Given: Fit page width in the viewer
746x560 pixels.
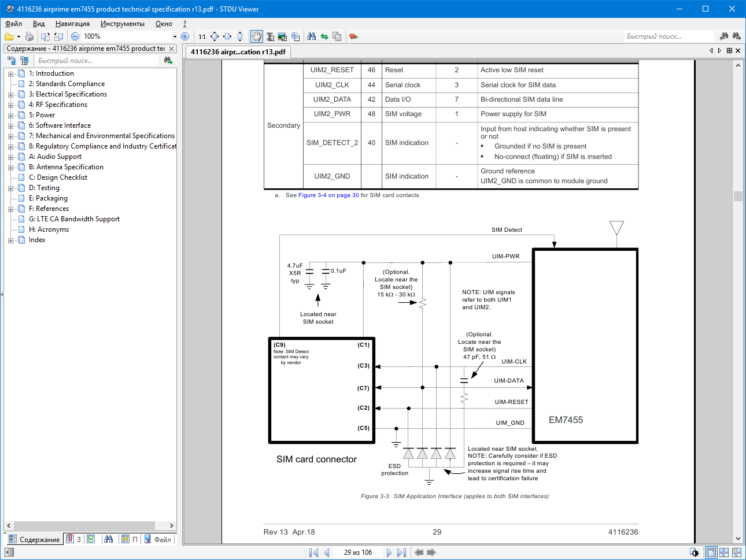Looking at the screenshot, I should pyautogui.click(x=227, y=36).
